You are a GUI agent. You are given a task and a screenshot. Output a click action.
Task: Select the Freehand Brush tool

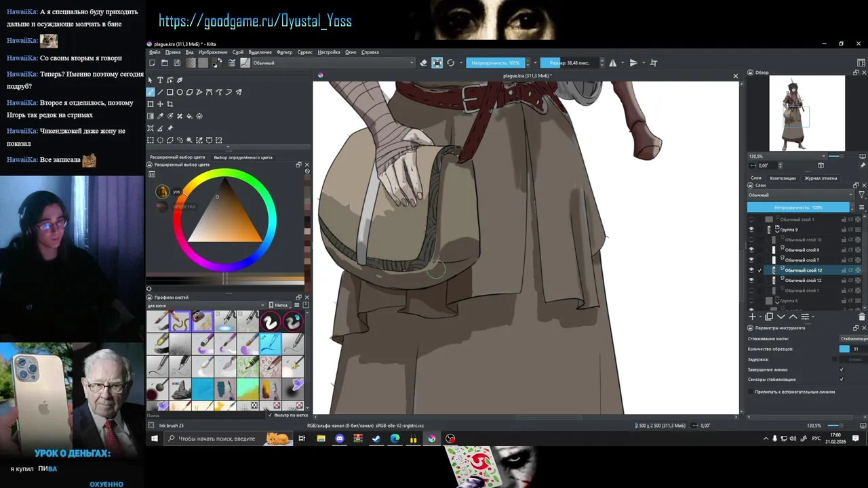pyautogui.click(x=151, y=92)
